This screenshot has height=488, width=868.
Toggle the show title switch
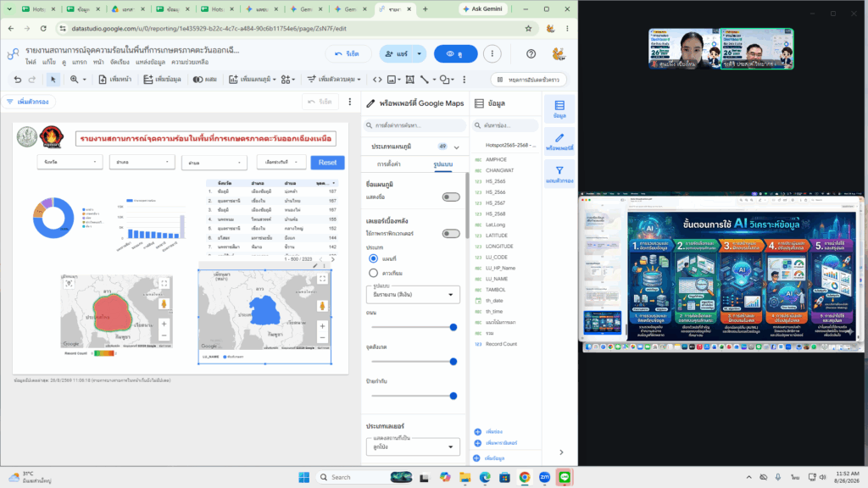[451, 197]
